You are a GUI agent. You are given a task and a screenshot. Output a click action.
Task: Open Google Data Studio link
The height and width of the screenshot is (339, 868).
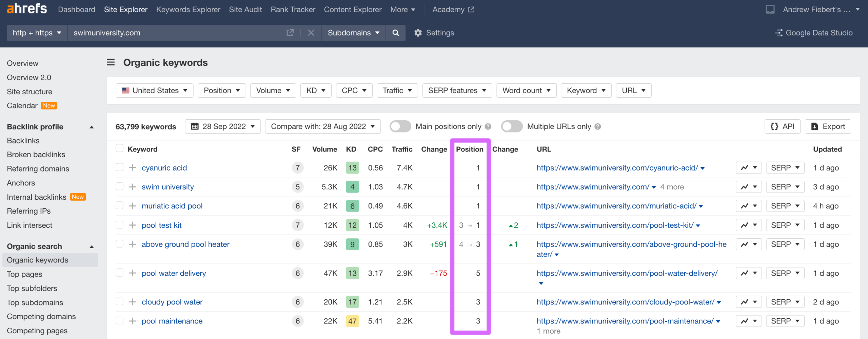pyautogui.click(x=814, y=33)
